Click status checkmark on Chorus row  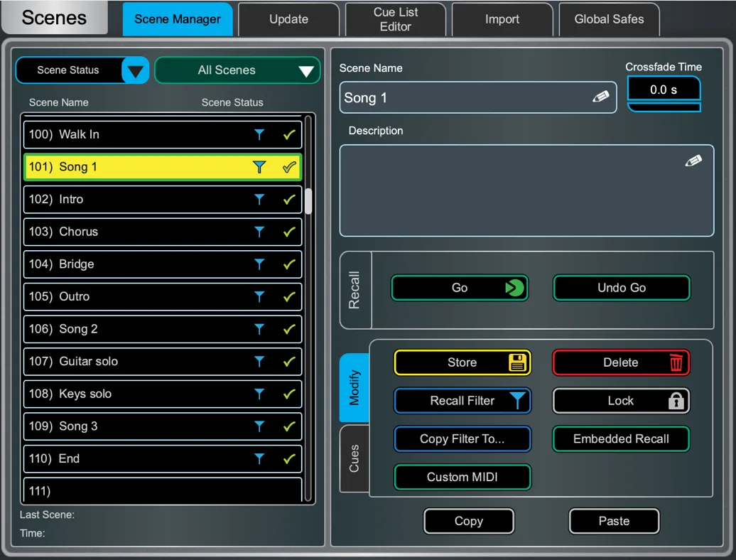click(289, 232)
